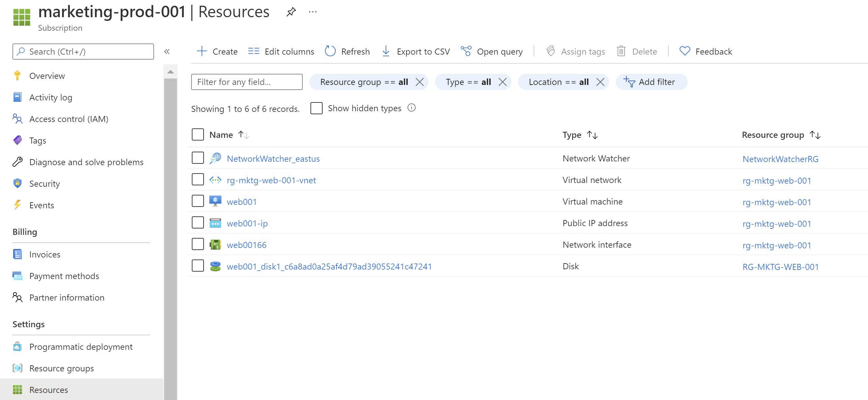Select the web00166 row checkbox
This screenshot has height=400, width=868.
click(x=198, y=244)
